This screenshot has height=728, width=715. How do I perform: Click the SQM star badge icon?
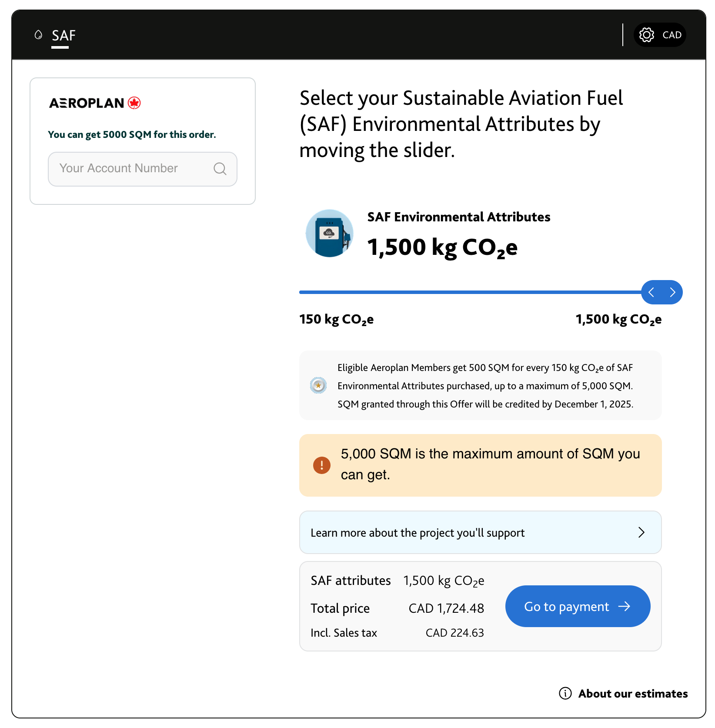(318, 385)
